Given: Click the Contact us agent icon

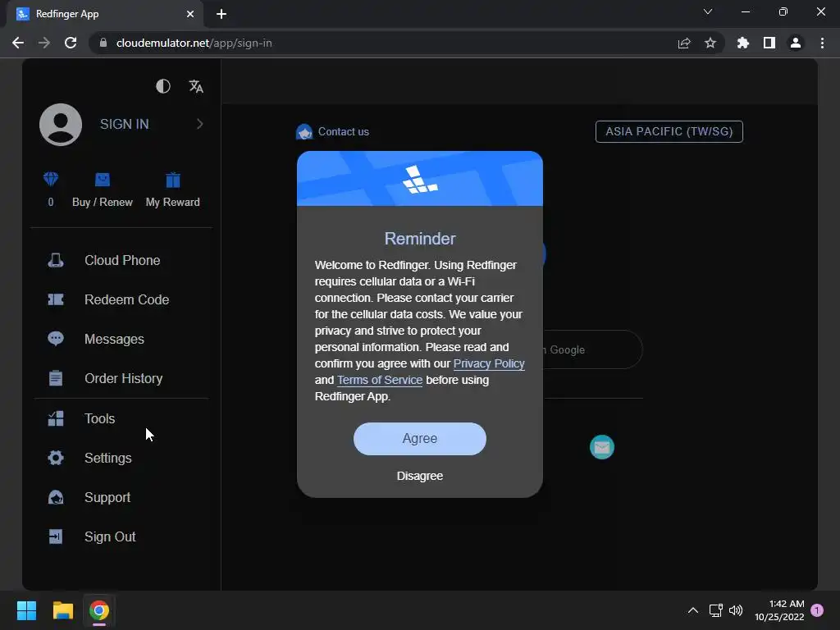Looking at the screenshot, I should 304,132.
